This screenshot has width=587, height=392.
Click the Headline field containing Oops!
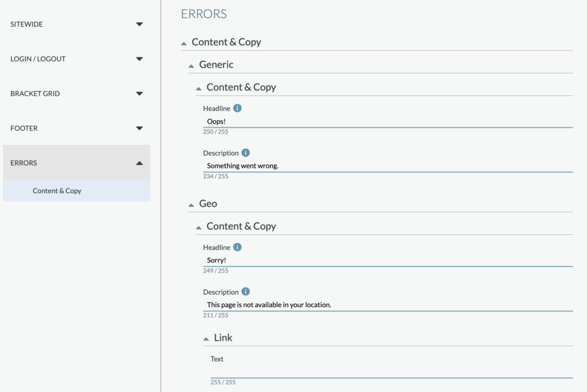(x=388, y=121)
